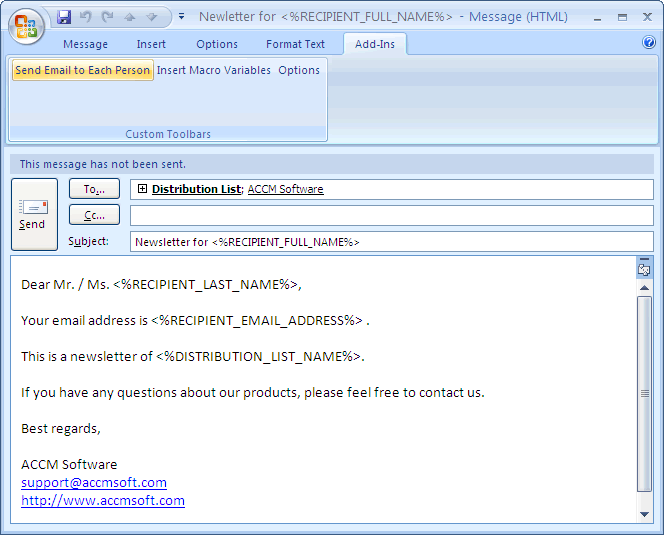Open the Help question mark icon

[x=649, y=42]
